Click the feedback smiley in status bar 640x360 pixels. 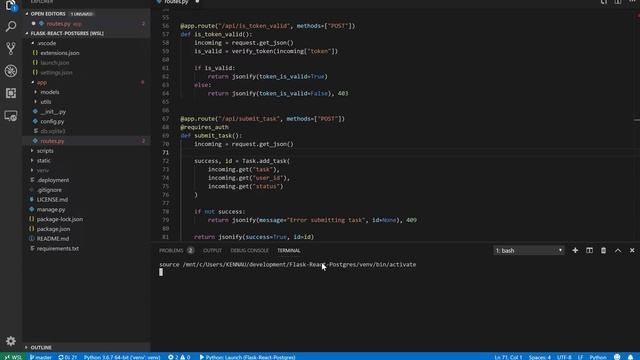click(617, 357)
